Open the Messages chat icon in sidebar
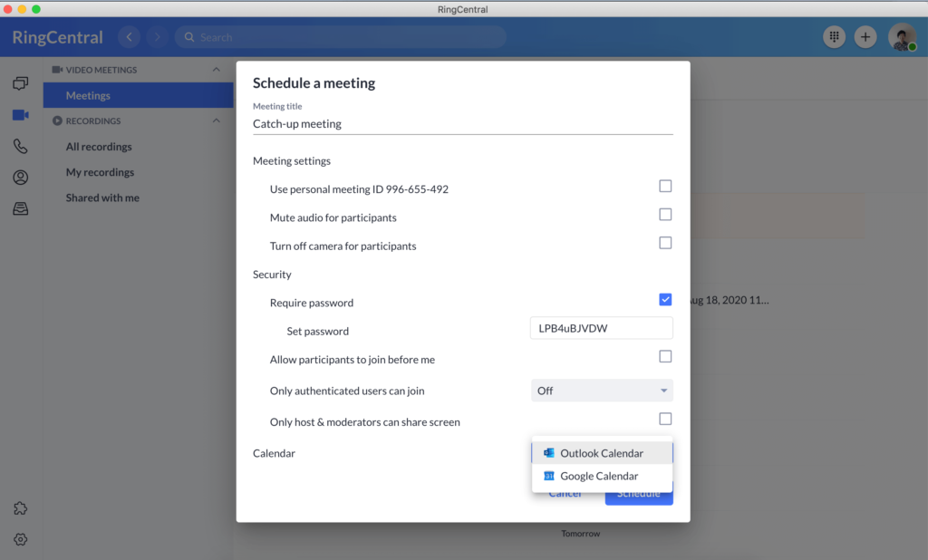 [20, 83]
